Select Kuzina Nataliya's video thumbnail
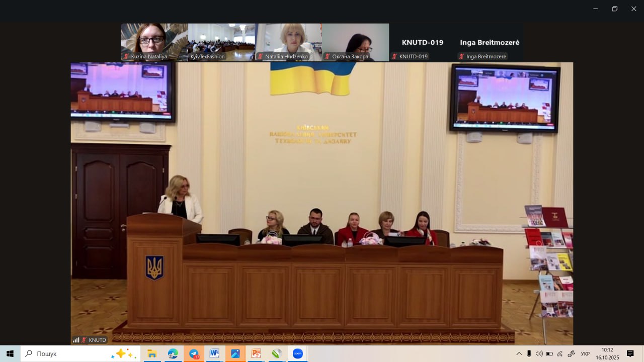This screenshot has height=362, width=644. 154,42
